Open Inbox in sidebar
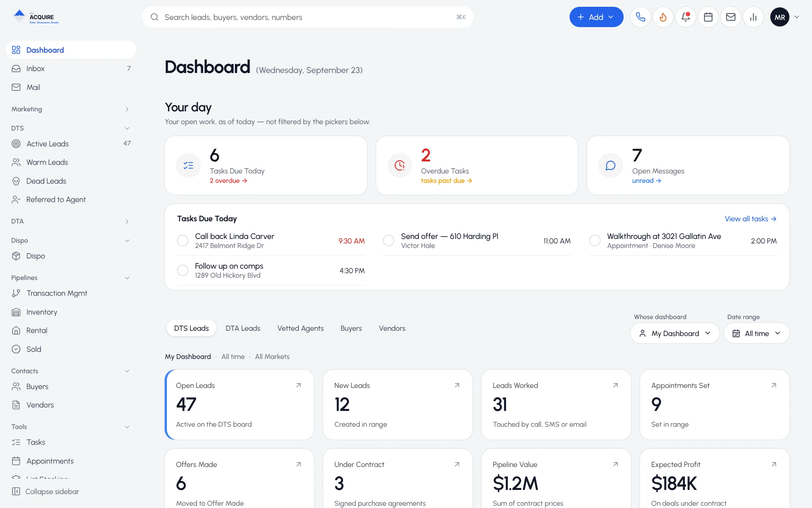 pos(71,68)
